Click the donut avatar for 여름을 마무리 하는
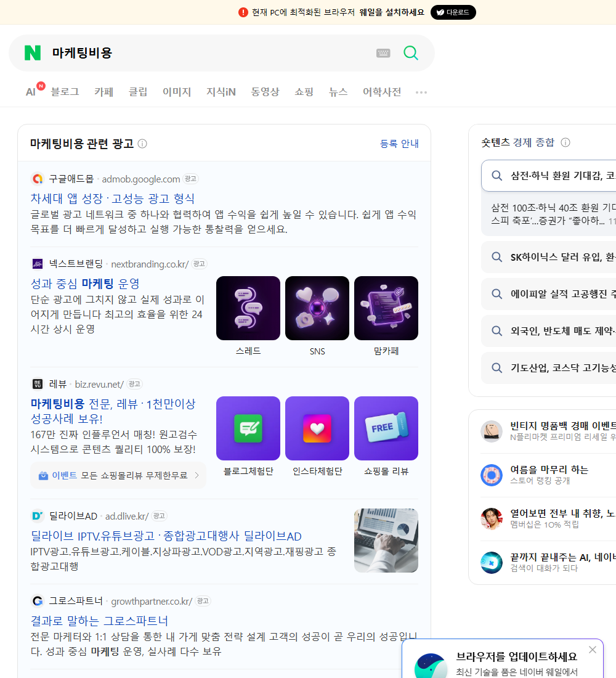The image size is (616, 678). point(492,475)
